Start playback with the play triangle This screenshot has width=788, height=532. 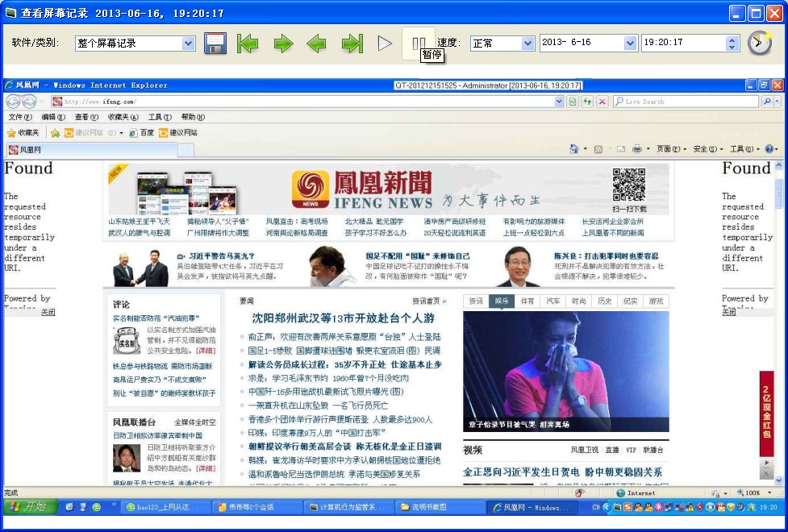click(x=385, y=44)
